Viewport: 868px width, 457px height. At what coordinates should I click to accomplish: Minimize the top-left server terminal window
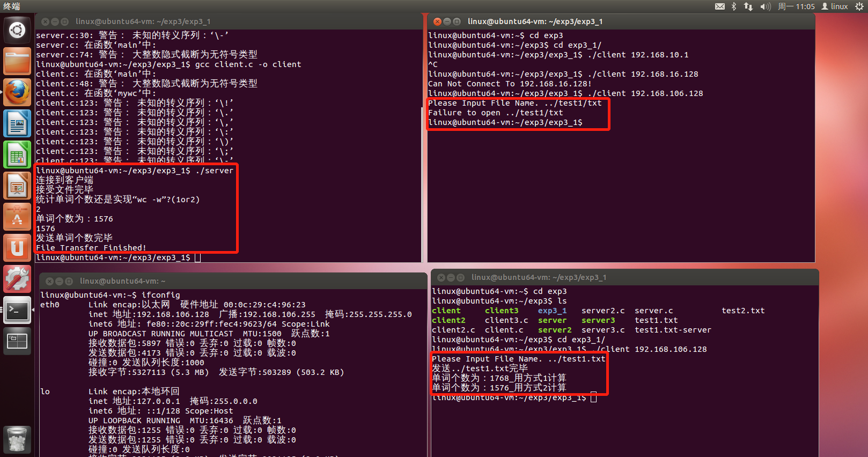click(x=55, y=21)
